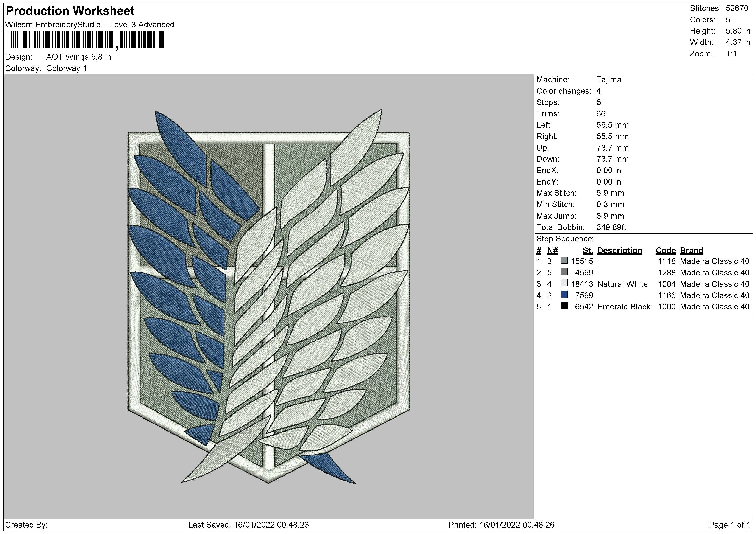This screenshot has height=534, width=756.
Task: Click the dark grey swatch for thread 1288
Action: [564, 272]
